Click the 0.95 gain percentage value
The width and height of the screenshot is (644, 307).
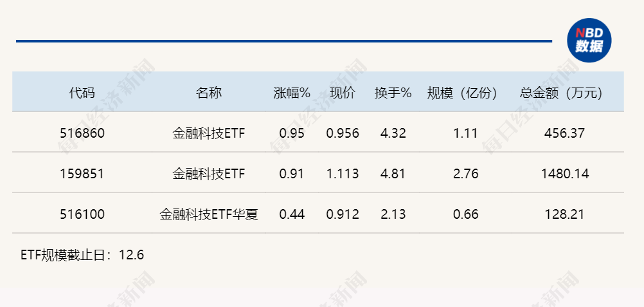292,133
